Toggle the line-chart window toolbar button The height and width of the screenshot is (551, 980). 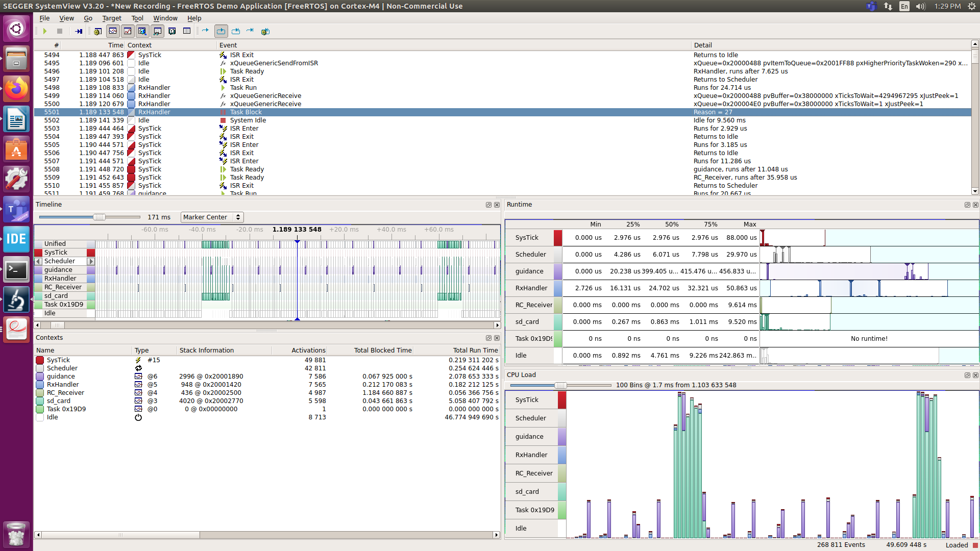(128, 31)
